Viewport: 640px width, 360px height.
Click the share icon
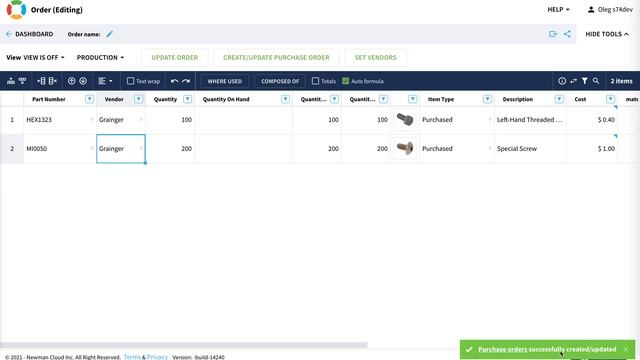pyautogui.click(x=567, y=34)
